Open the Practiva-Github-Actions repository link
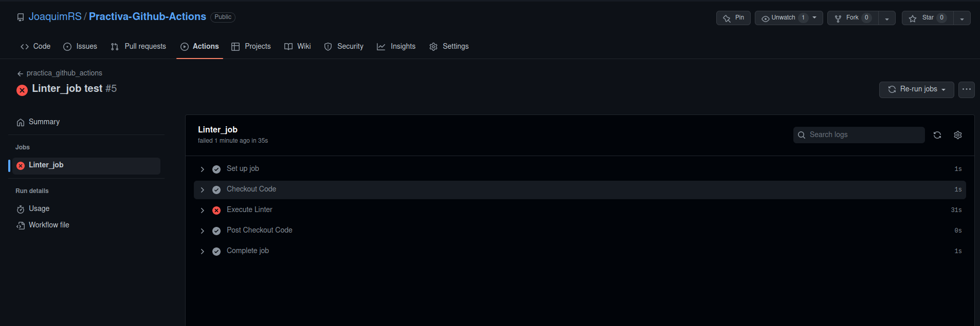The height and width of the screenshot is (326, 980). click(x=148, y=16)
